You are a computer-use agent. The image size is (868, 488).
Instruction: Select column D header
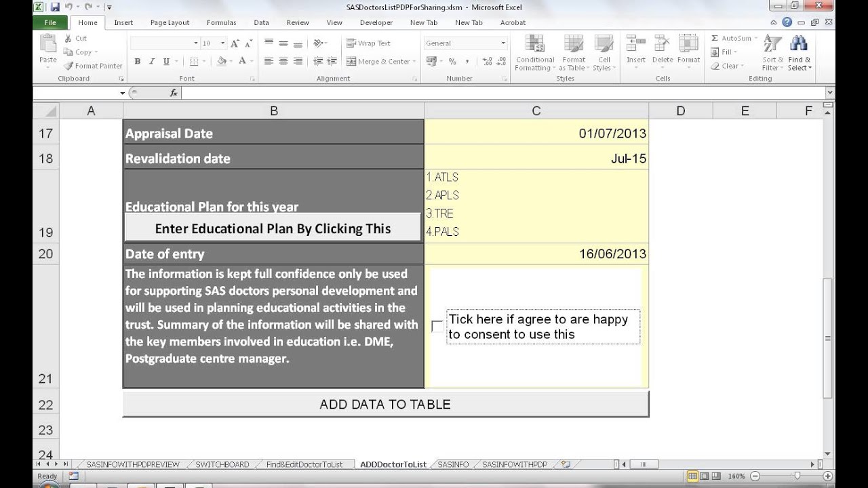tap(680, 111)
